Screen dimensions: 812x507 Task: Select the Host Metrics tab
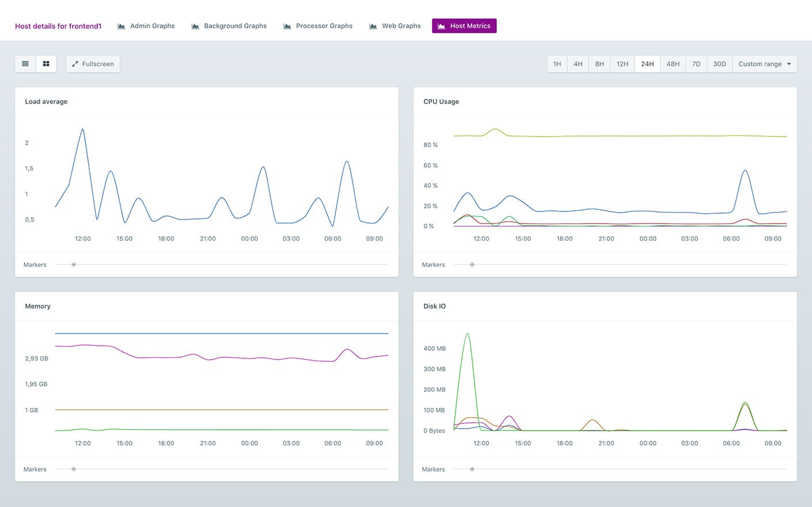coord(464,26)
